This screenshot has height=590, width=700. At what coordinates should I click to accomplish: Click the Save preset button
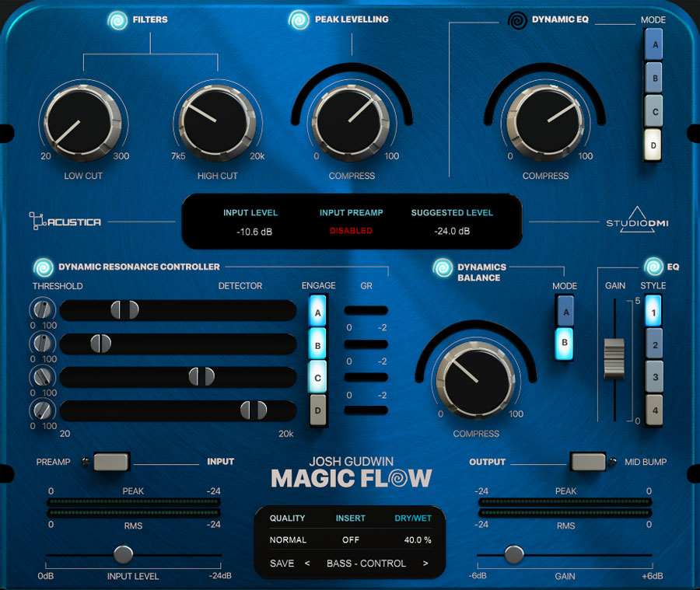[x=282, y=564]
